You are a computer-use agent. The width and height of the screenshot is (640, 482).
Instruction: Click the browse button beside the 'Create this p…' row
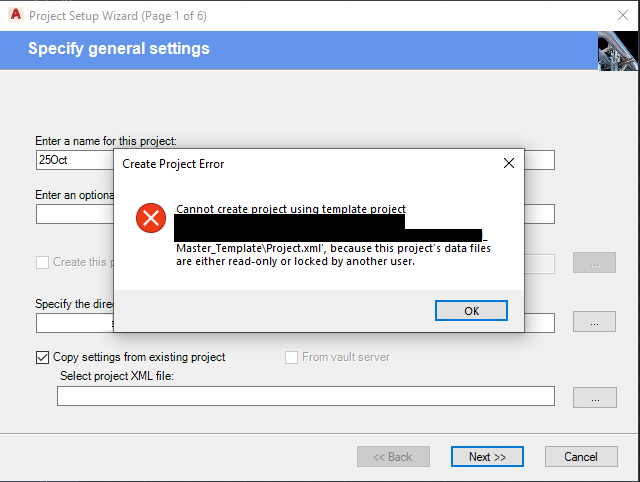pyautogui.click(x=594, y=263)
